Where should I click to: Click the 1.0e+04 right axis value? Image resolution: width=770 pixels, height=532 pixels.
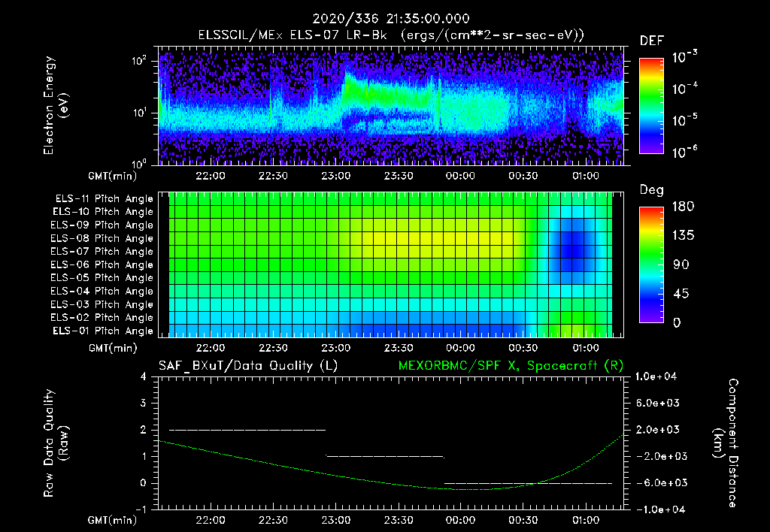656,376
